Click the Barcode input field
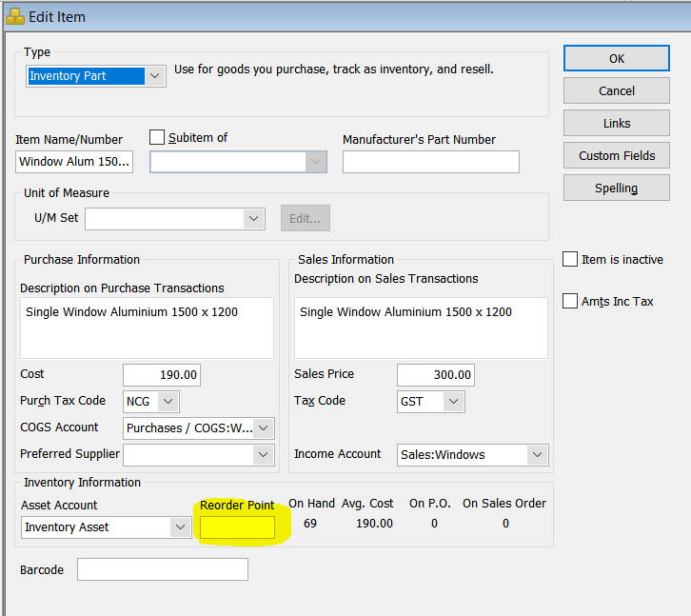 pyautogui.click(x=162, y=569)
